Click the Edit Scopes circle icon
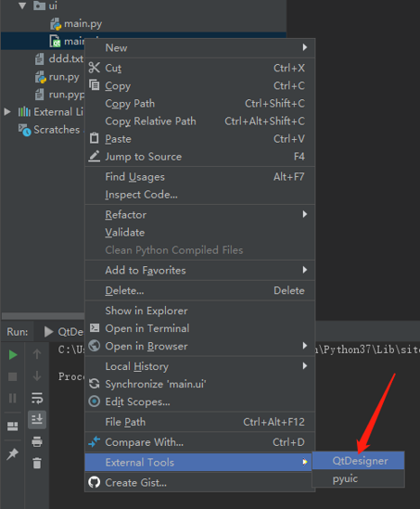Image resolution: width=420 pixels, height=509 pixels. click(x=95, y=401)
